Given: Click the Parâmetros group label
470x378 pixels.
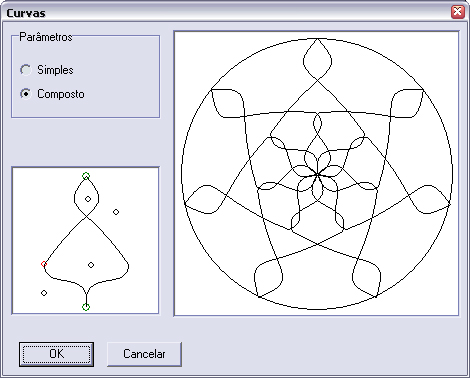Looking at the screenshot, I should point(46,37).
